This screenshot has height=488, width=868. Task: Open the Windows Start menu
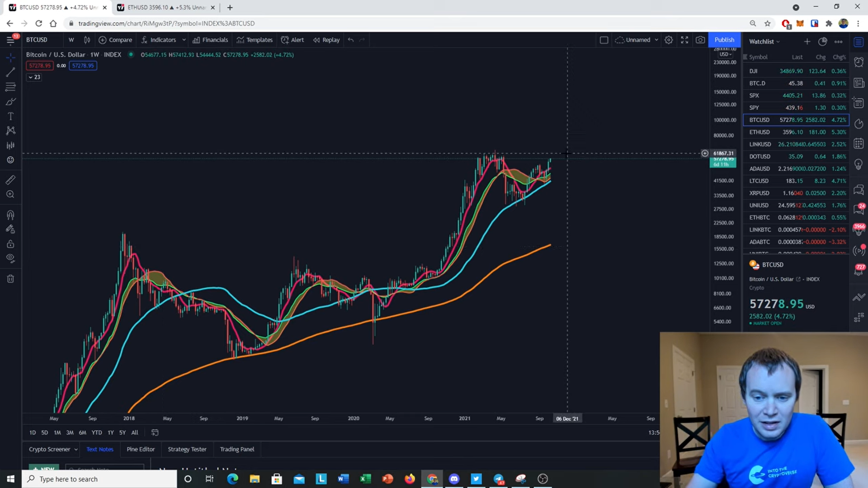10,479
